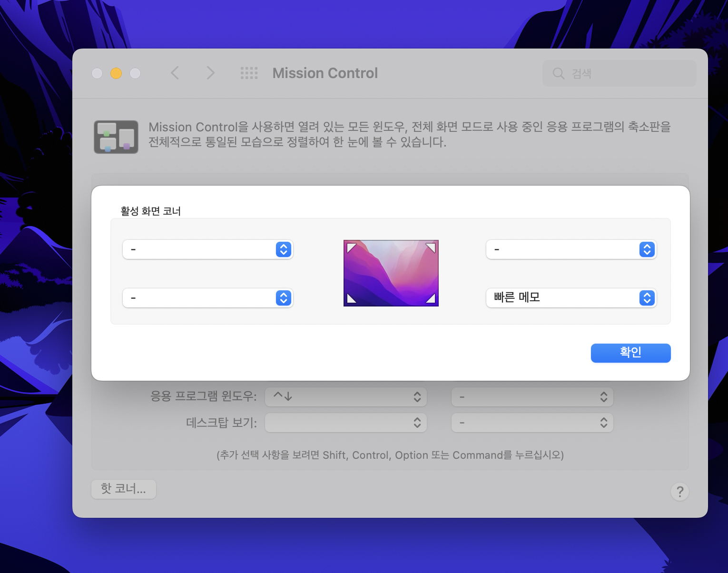The image size is (728, 573).
Task: Open help with the question mark button
Action: click(680, 491)
